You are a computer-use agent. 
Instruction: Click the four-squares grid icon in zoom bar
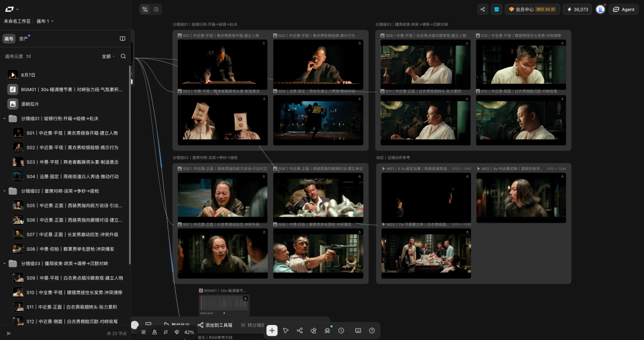(x=143, y=332)
